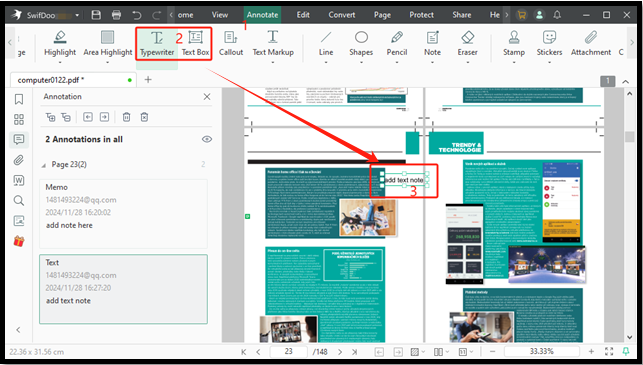Screen dimensions: 643x365
Task: Delete all annotations with X trash icon
Action: 144,117
